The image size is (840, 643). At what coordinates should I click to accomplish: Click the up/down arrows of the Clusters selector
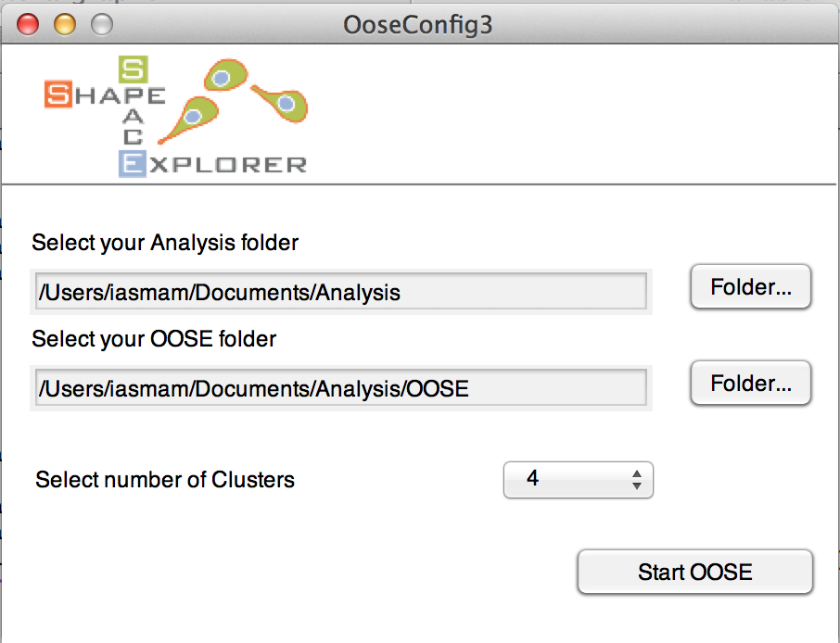[x=636, y=480]
